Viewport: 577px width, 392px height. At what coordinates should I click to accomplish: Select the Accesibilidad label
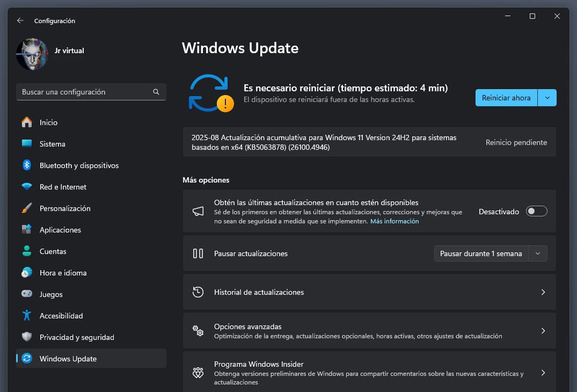[61, 316]
